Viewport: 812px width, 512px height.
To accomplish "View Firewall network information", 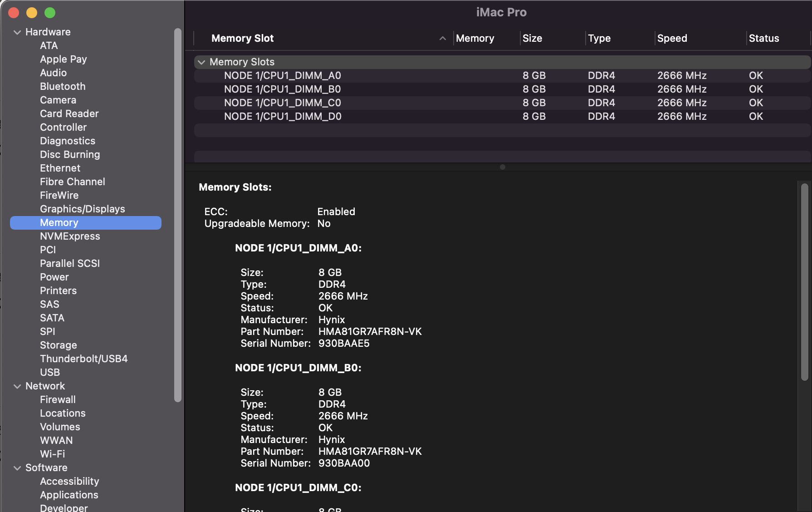I will 58,399.
